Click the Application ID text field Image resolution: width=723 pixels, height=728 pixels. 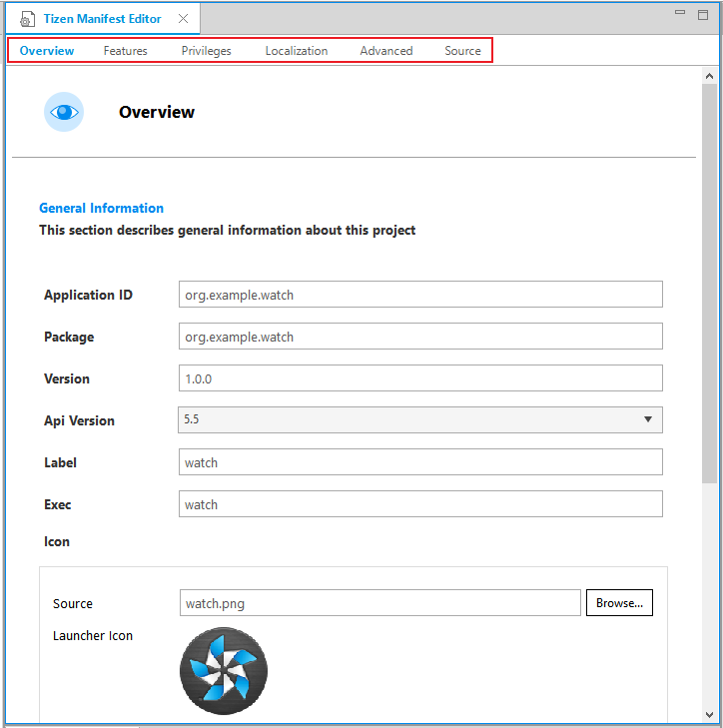[x=419, y=295]
